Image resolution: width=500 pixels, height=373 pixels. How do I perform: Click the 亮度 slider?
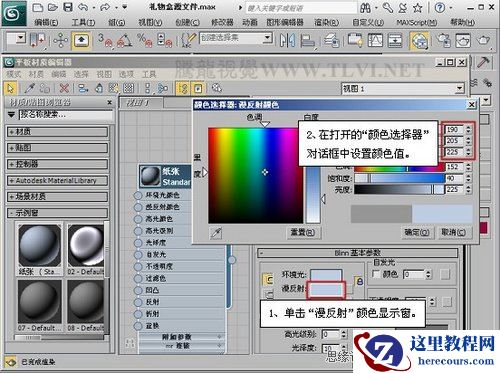399,190
